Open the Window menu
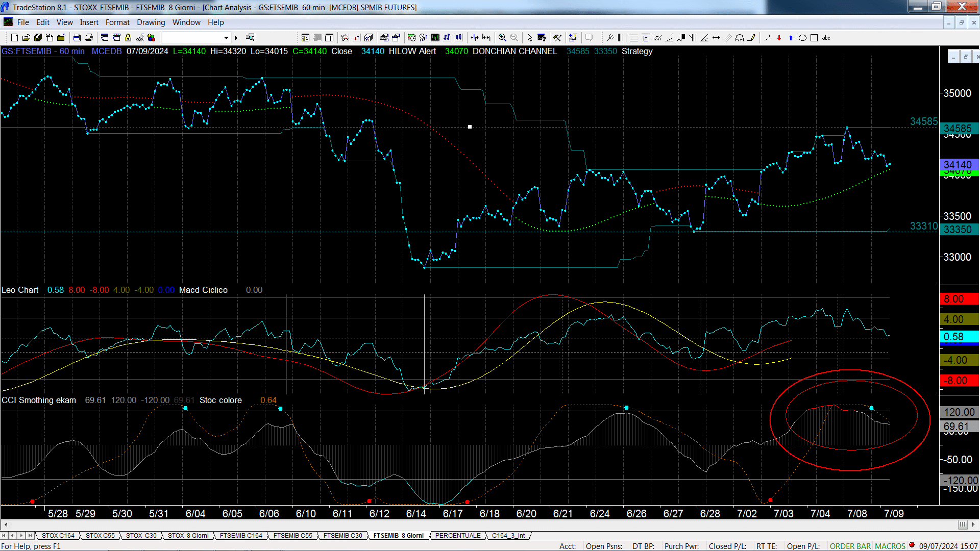The height and width of the screenshot is (551, 980). click(186, 22)
